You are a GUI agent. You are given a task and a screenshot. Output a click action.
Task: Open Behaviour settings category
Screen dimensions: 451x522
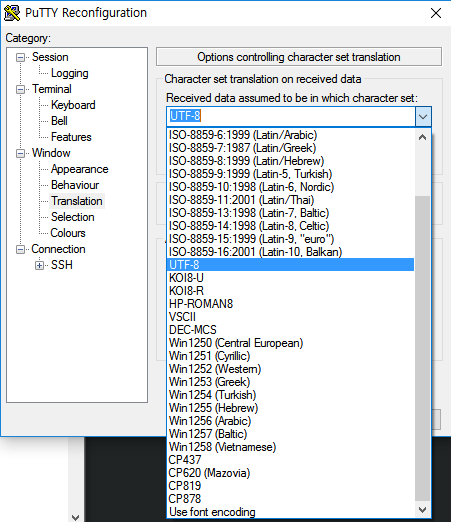click(75, 185)
